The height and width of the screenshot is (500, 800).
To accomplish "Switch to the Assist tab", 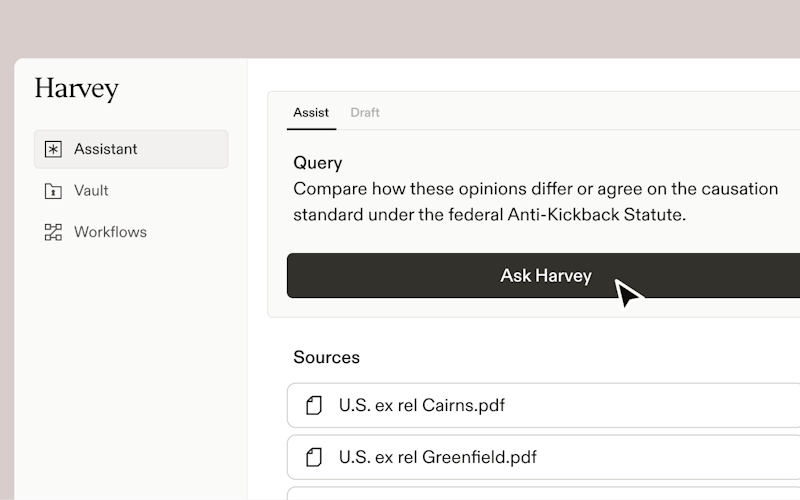I will [x=310, y=112].
